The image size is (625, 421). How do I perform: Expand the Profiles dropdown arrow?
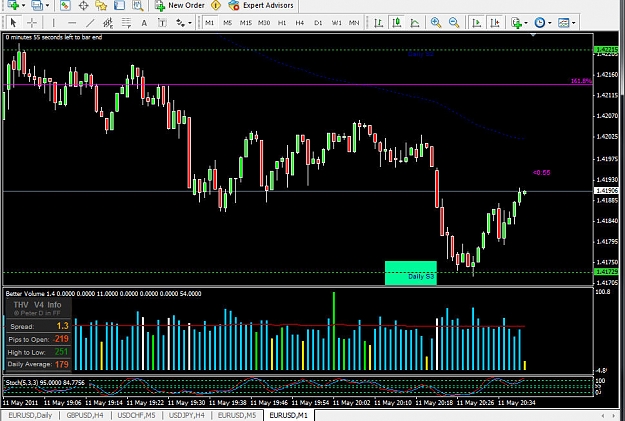click(47, 6)
